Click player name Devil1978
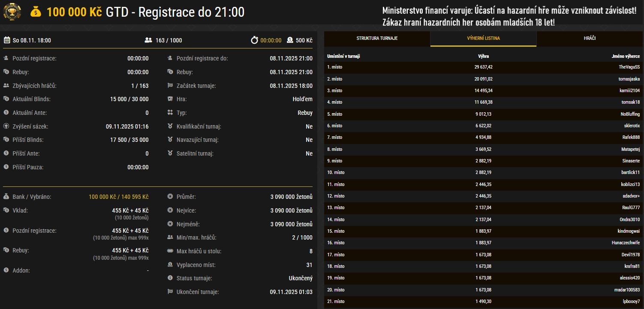 click(631, 255)
